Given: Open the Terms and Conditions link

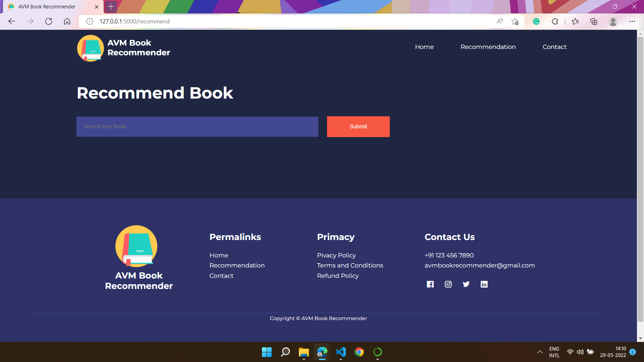Looking at the screenshot, I should coord(350,265).
